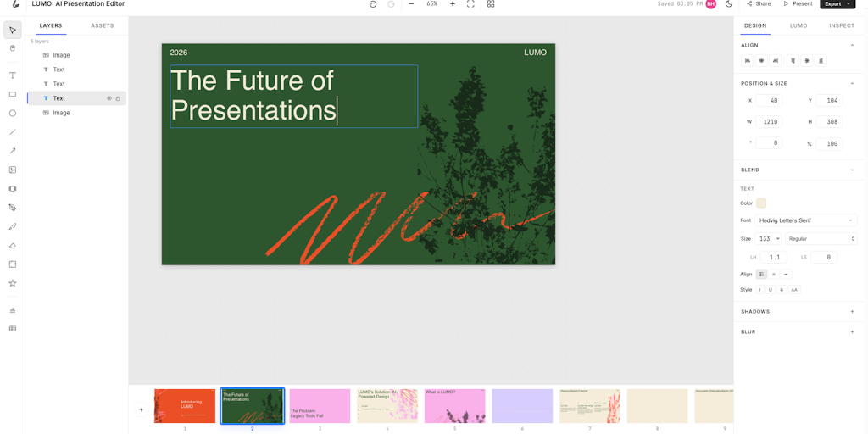Switch to the LUMO tab
868x434 pixels.
[x=798, y=25]
